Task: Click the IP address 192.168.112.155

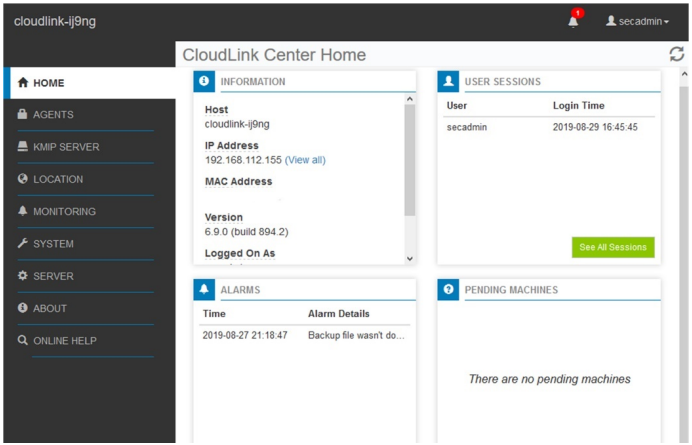Action: coord(243,160)
